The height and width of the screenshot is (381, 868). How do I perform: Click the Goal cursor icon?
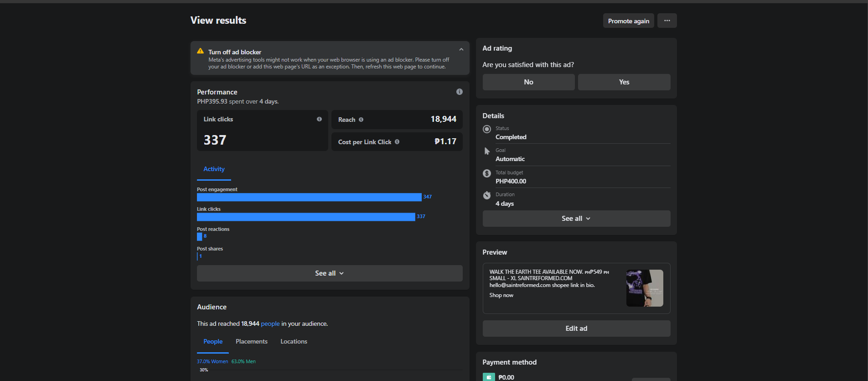tap(487, 151)
